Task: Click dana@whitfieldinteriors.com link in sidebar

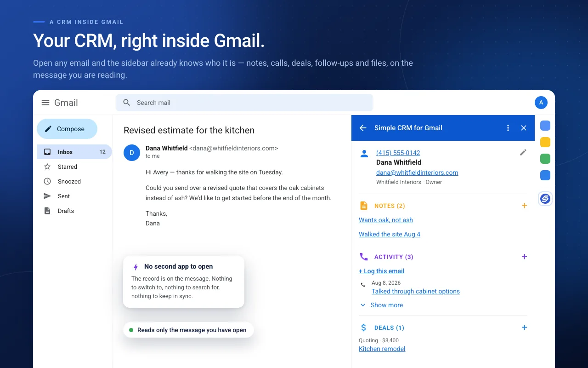Action: [x=417, y=172]
